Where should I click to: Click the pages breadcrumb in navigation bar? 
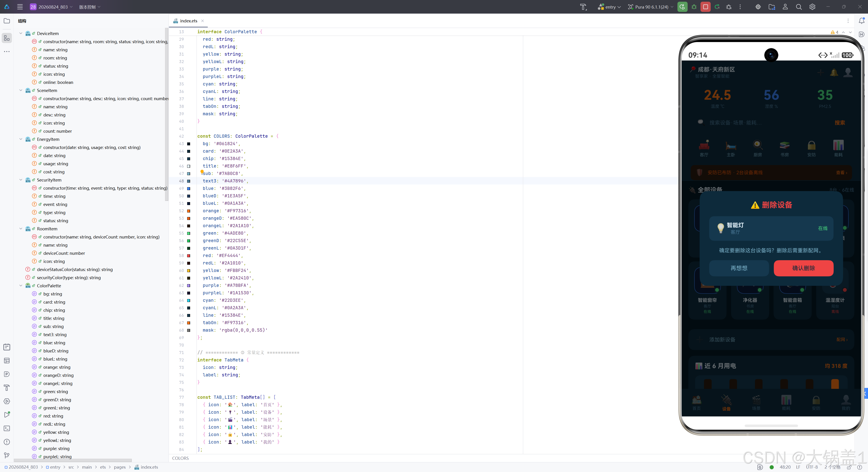[x=120, y=467]
